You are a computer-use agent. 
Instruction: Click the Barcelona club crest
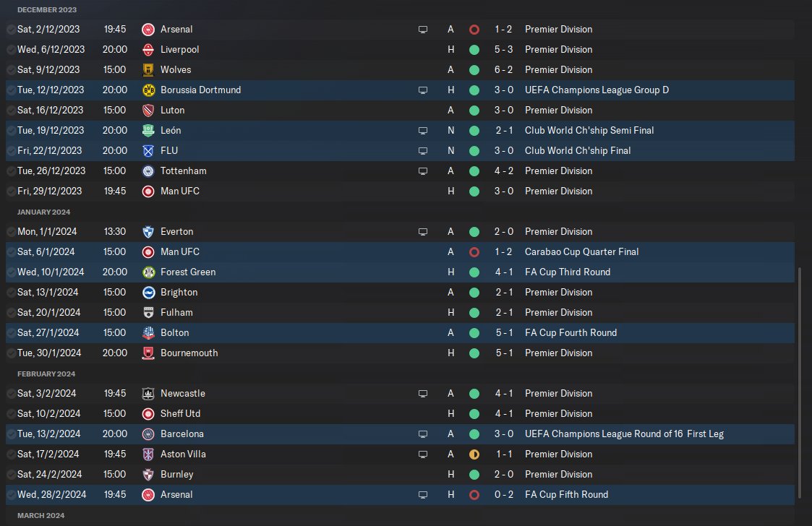coord(148,434)
